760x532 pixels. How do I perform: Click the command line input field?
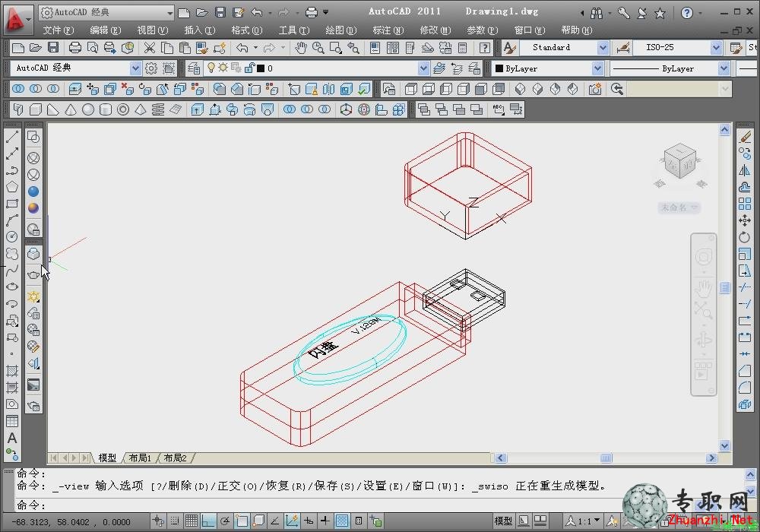(x=378, y=505)
